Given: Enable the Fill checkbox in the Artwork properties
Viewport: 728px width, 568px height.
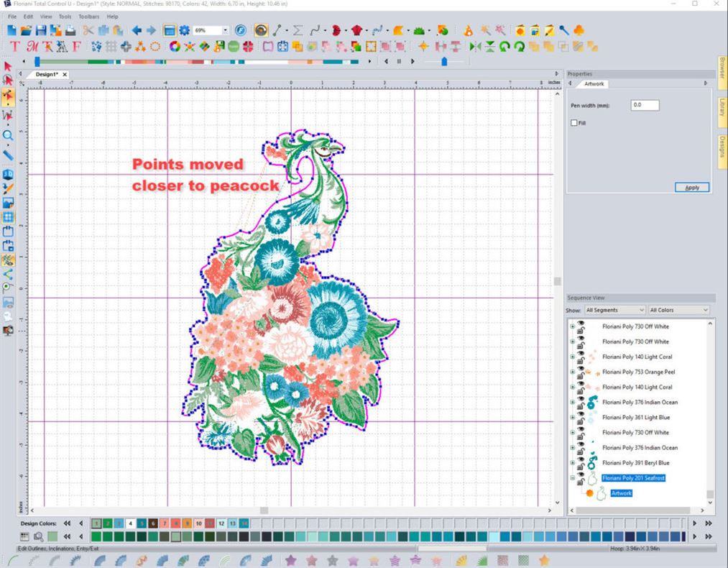Looking at the screenshot, I should tap(575, 123).
